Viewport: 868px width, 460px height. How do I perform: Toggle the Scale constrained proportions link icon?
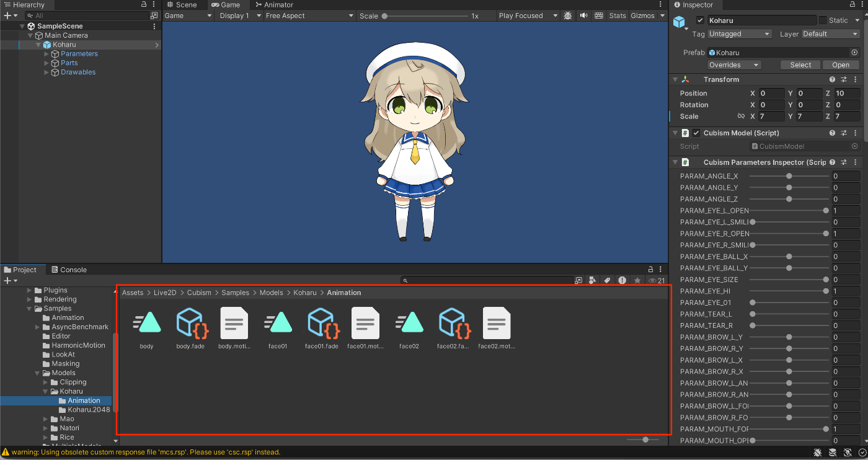(741, 116)
